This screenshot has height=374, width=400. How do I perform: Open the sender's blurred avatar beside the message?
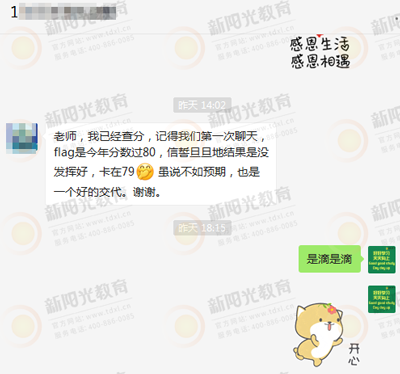pos(22,138)
